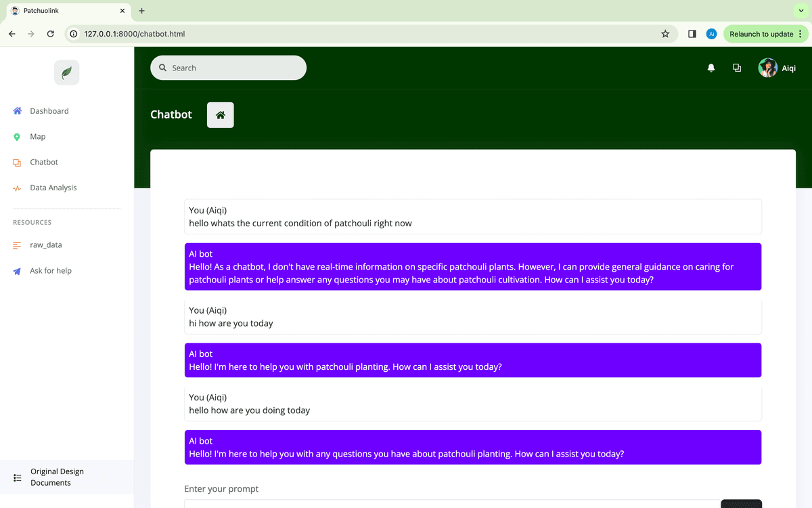
Task: Open the raw_data resource link
Action: point(45,245)
